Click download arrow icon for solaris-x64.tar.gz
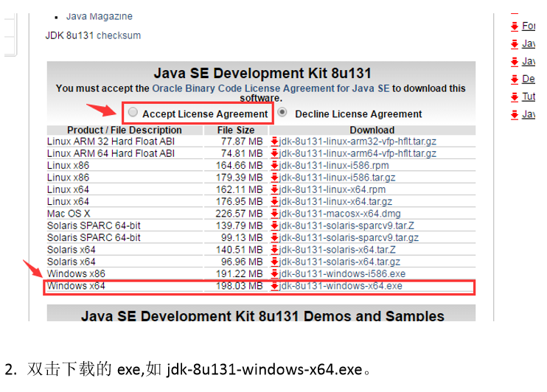Screen dimensions: 547x392 pos(274,262)
